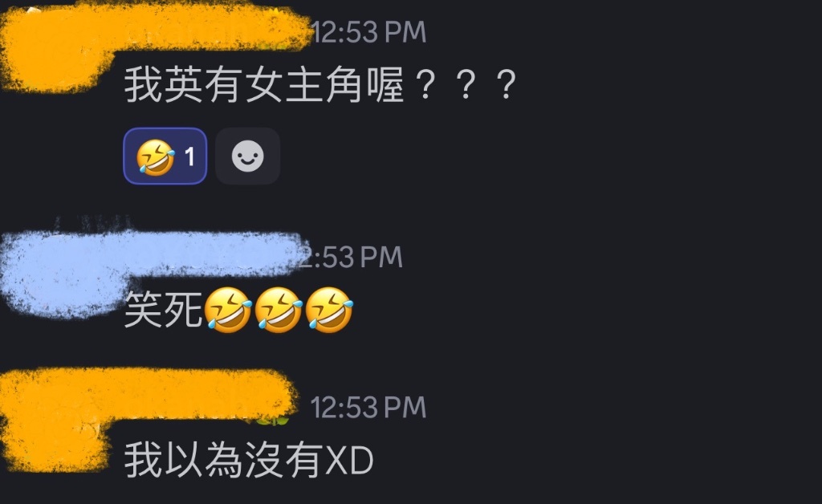Image resolution: width=822 pixels, height=504 pixels.
Task: Click the last laughing emoji in 笑死 message
Action: click(x=329, y=310)
